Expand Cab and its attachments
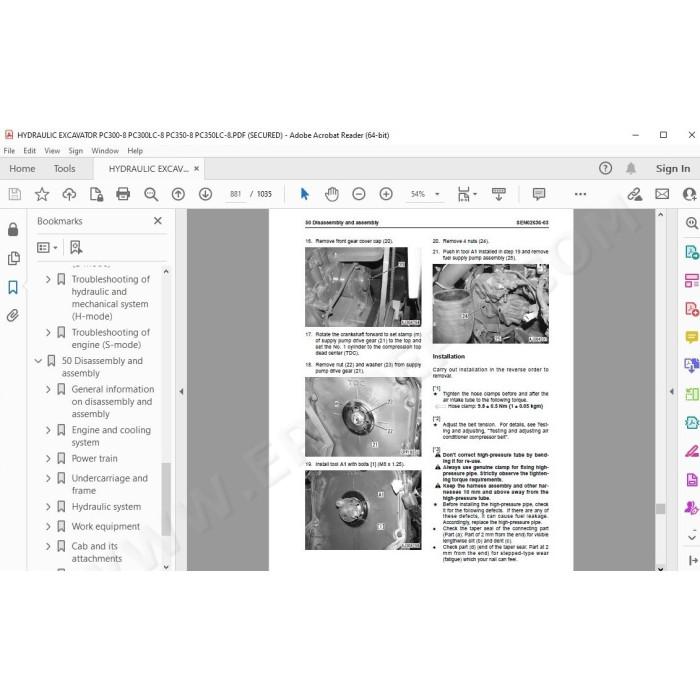The width and height of the screenshot is (700, 700). click(x=48, y=546)
